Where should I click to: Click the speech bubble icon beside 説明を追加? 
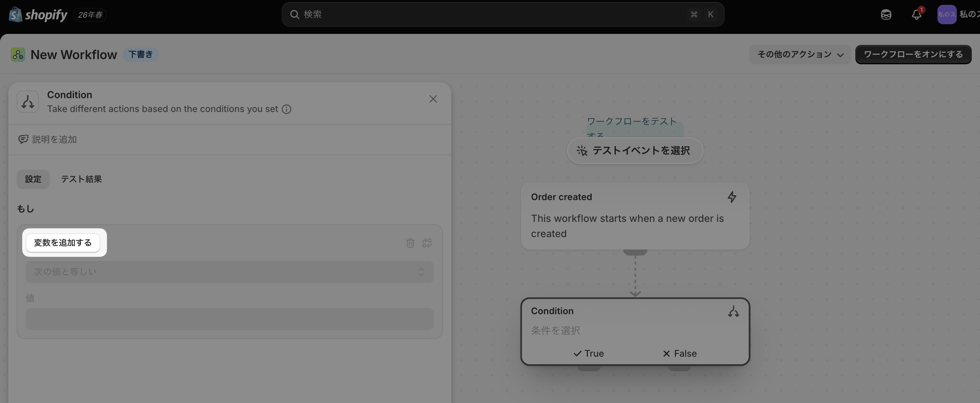click(23, 139)
